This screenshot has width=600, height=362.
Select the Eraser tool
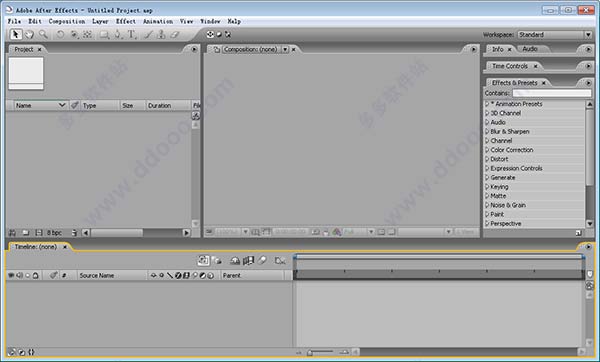click(175, 34)
